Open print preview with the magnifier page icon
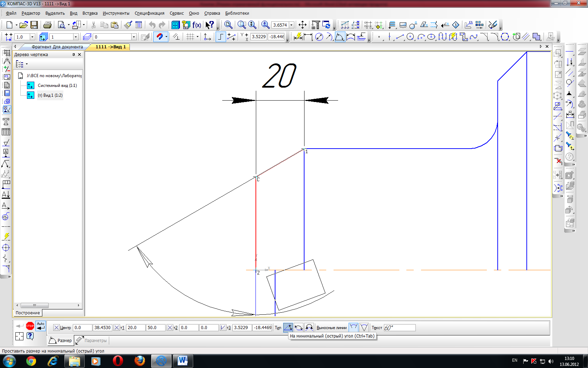Viewport: 588px width, 368px height. click(62, 25)
